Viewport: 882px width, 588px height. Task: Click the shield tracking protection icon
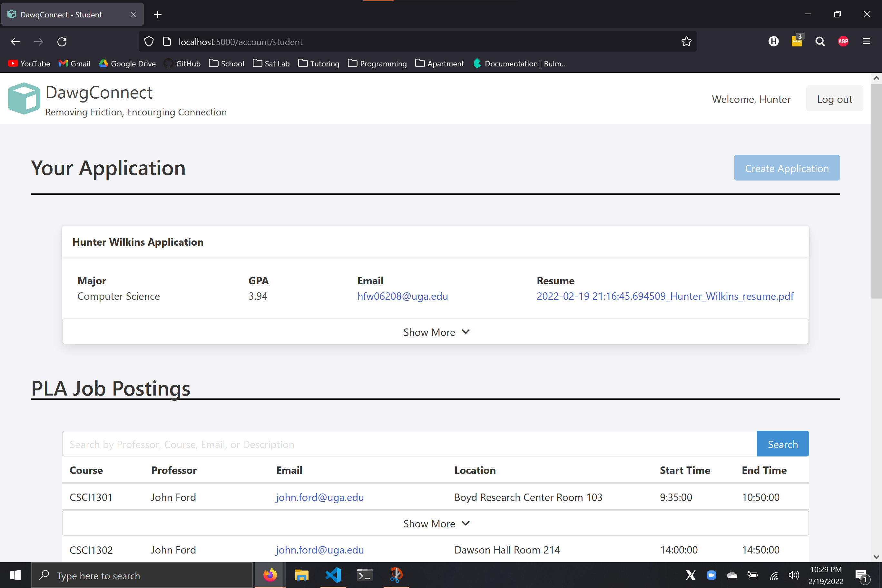tap(149, 42)
